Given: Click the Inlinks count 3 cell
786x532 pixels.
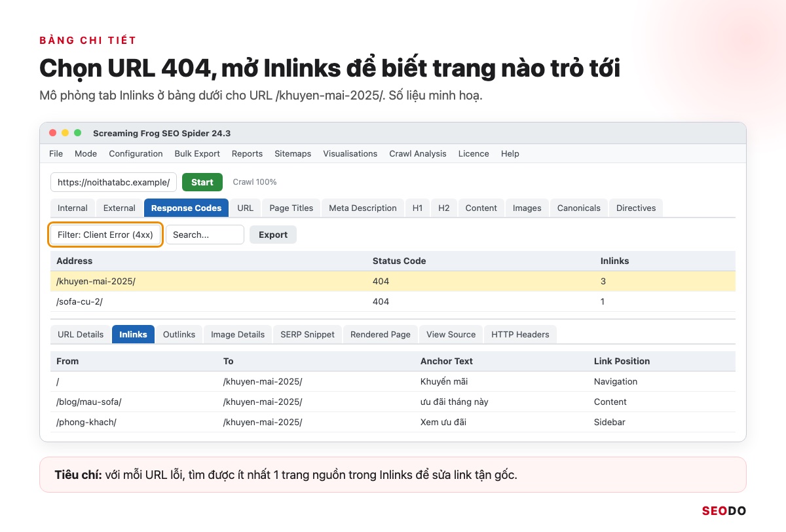Looking at the screenshot, I should [x=603, y=281].
